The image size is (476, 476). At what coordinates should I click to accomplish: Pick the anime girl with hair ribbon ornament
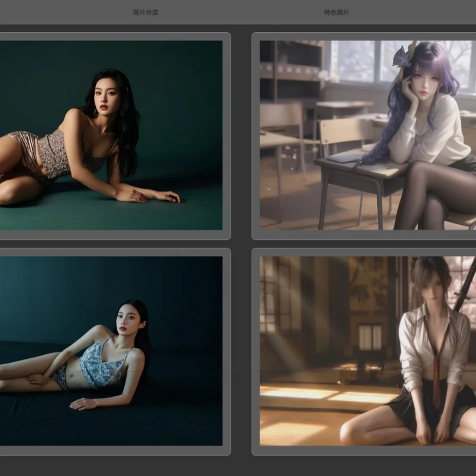(368, 135)
